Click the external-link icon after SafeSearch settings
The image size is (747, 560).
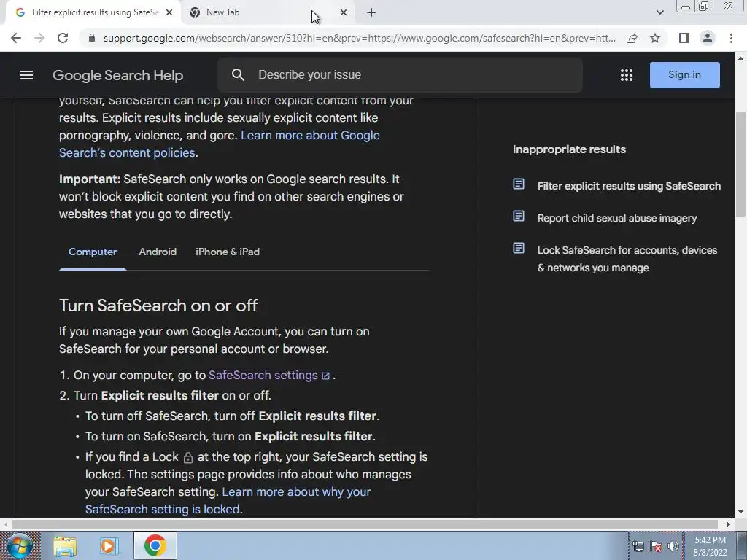pos(326,376)
